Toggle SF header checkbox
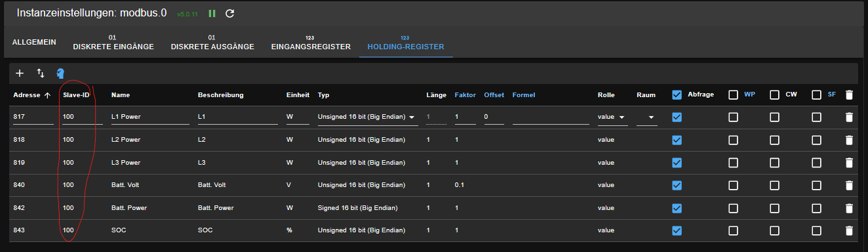This screenshot has width=868, height=252. click(x=817, y=95)
